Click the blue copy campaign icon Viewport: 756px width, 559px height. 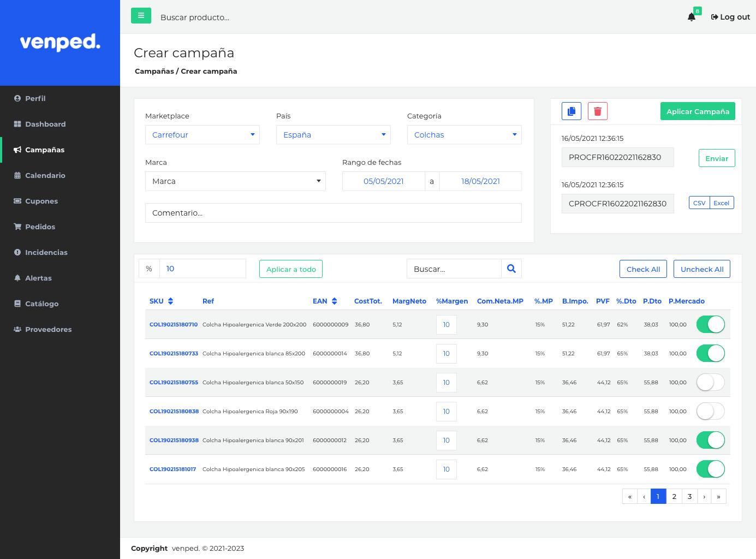[x=571, y=111]
